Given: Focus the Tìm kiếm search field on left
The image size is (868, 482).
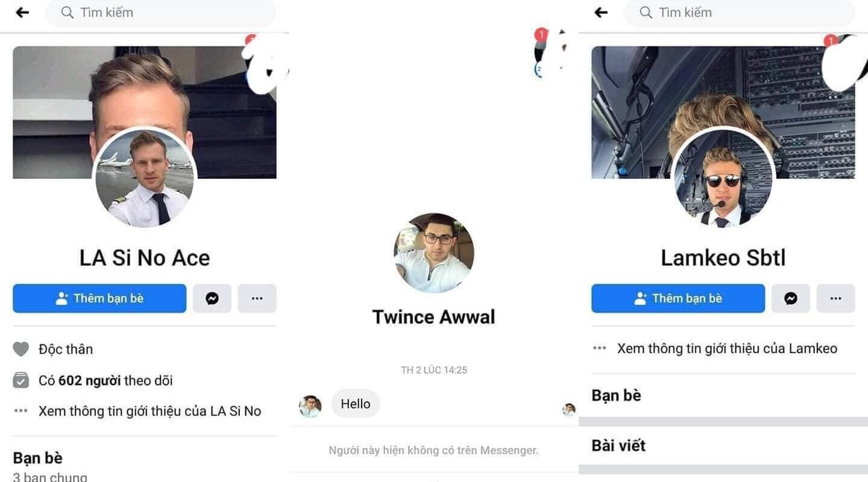Looking at the screenshot, I should click(x=160, y=13).
